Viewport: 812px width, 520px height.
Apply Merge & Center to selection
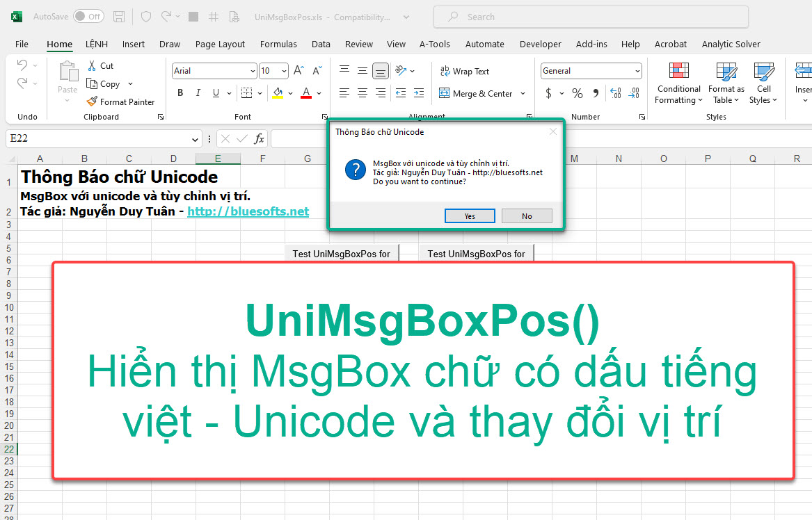477,93
